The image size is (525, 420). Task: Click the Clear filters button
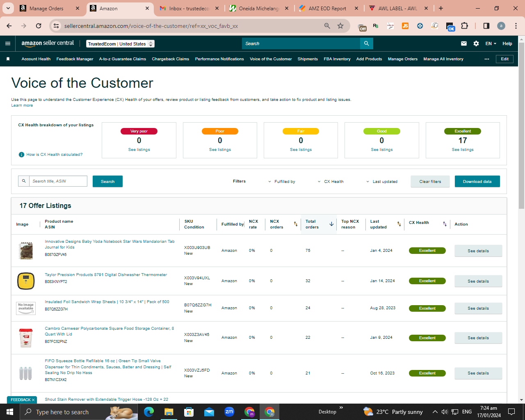[430, 181]
